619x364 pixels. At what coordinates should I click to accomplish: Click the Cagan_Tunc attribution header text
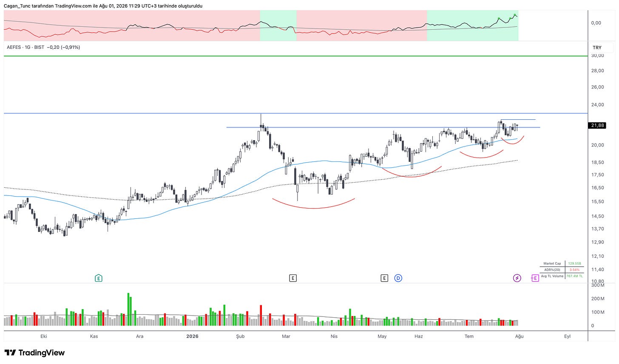103,6
